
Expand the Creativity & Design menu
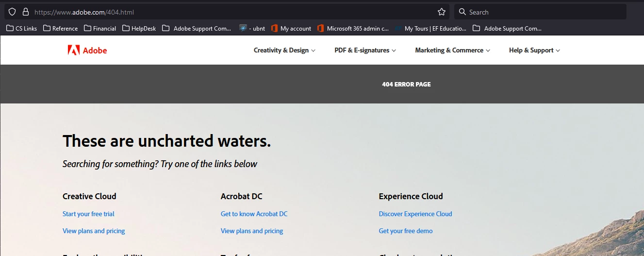[284, 50]
